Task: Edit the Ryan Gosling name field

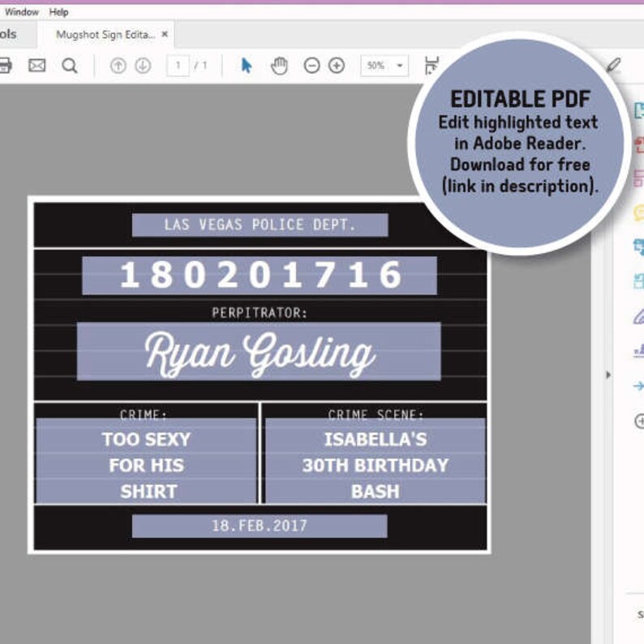Action: (x=259, y=351)
